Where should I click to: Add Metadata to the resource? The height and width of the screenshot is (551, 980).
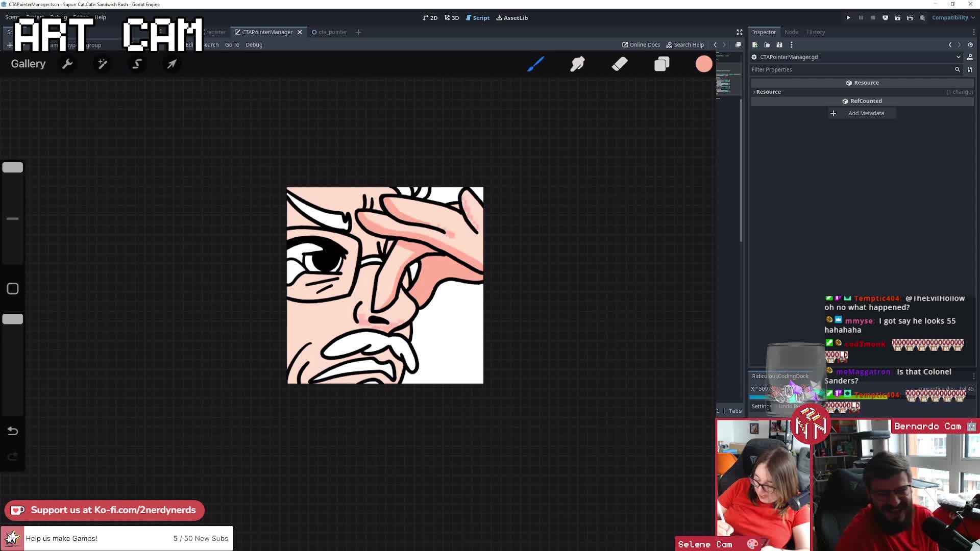[x=862, y=113]
